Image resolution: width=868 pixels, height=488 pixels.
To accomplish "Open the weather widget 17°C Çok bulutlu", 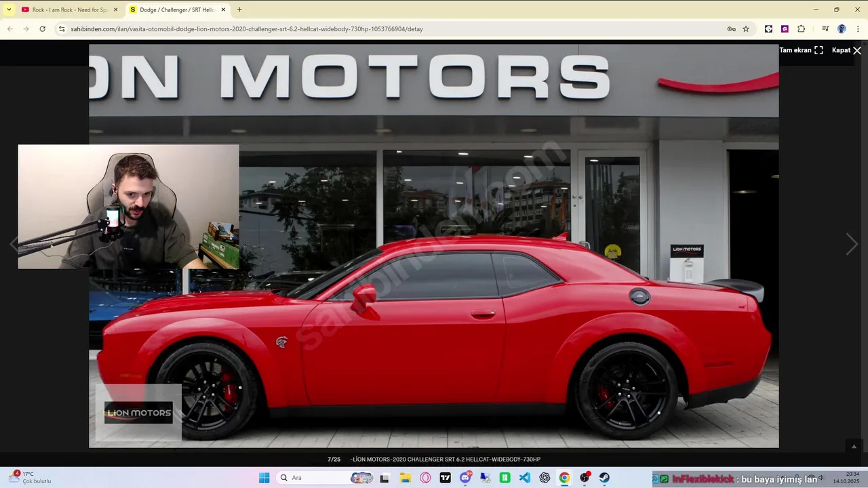I will pyautogui.click(x=31, y=478).
